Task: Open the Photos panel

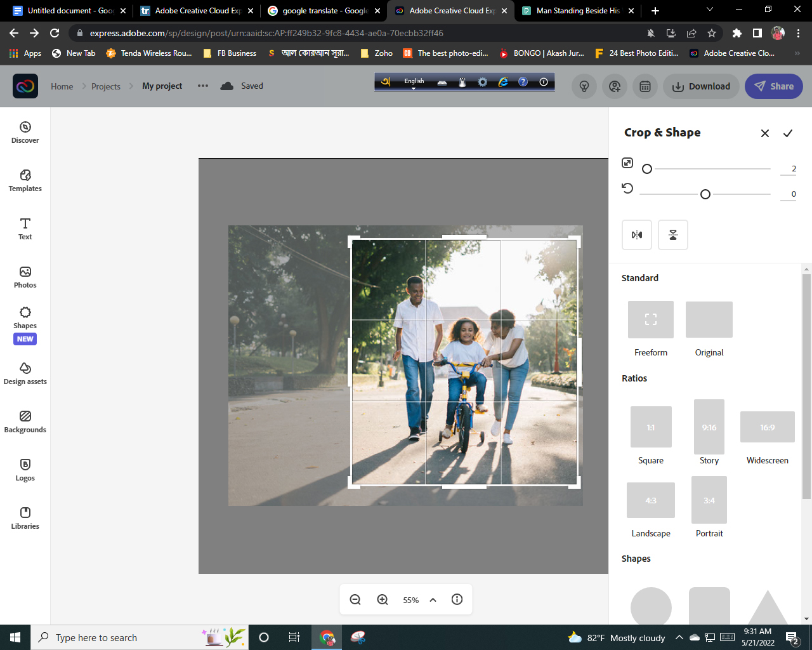Action: tap(25, 277)
